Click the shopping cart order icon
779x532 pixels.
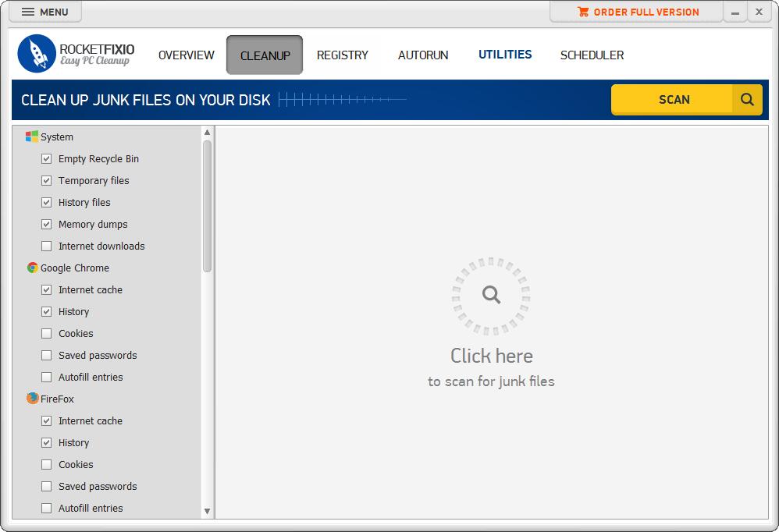coord(583,12)
